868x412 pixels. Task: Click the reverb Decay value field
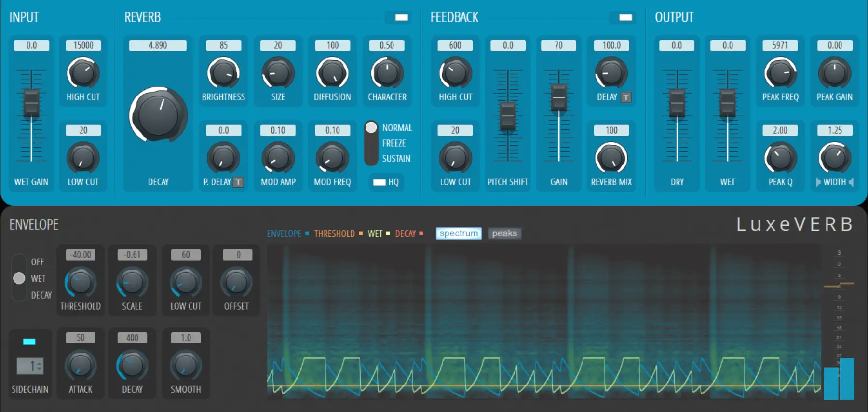coord(158,45)
